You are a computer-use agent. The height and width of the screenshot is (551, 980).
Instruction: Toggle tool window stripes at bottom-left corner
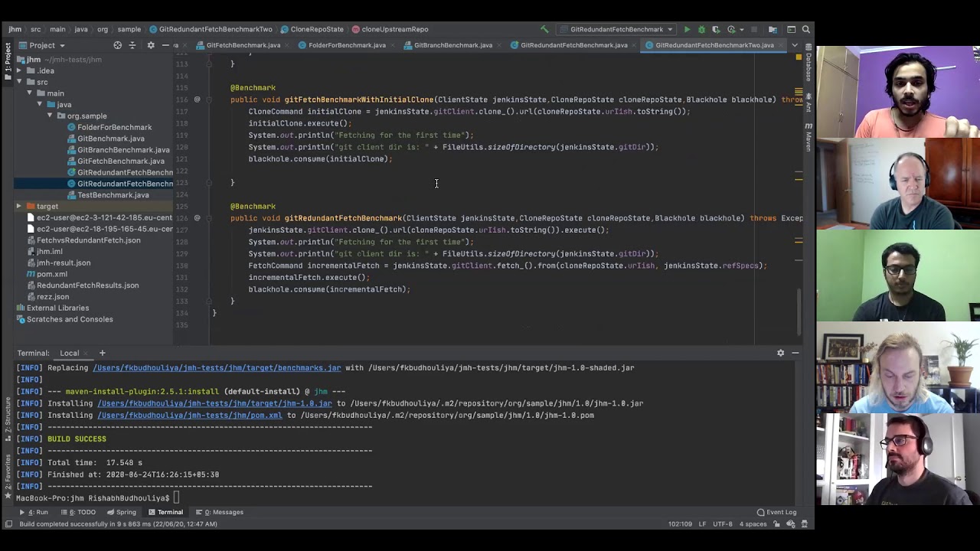point(8,524)
